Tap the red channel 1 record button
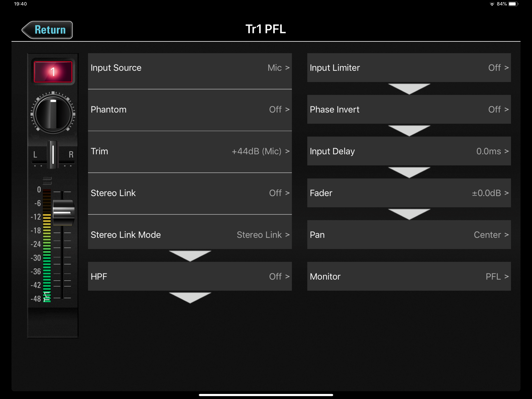This screenshot has width=532, height=399. point(53,72)
